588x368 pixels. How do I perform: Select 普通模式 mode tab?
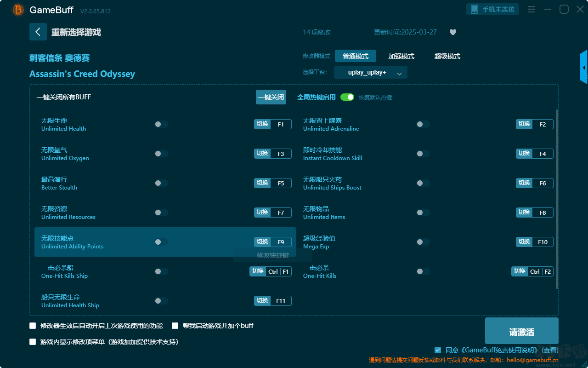point(356,56)
